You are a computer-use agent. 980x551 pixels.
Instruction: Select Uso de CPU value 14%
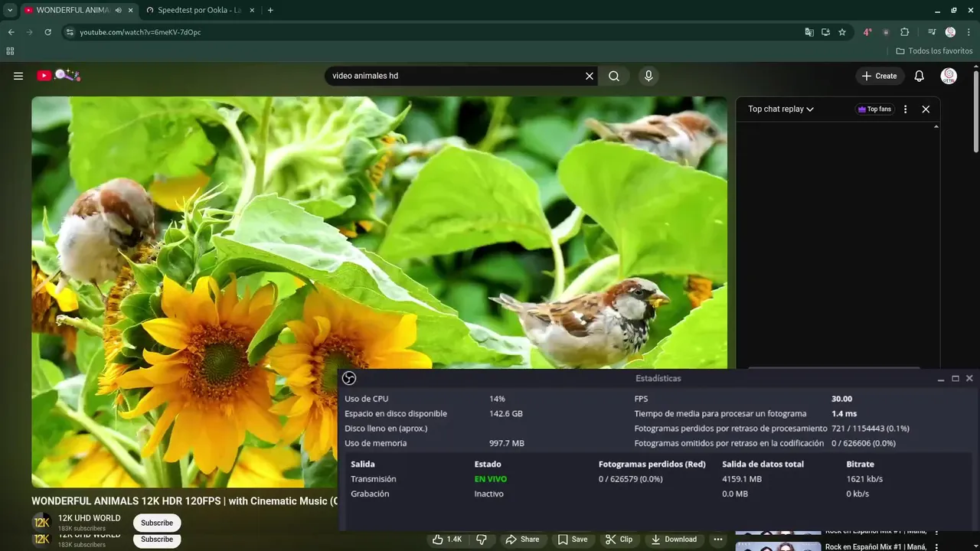pos(498,399)
